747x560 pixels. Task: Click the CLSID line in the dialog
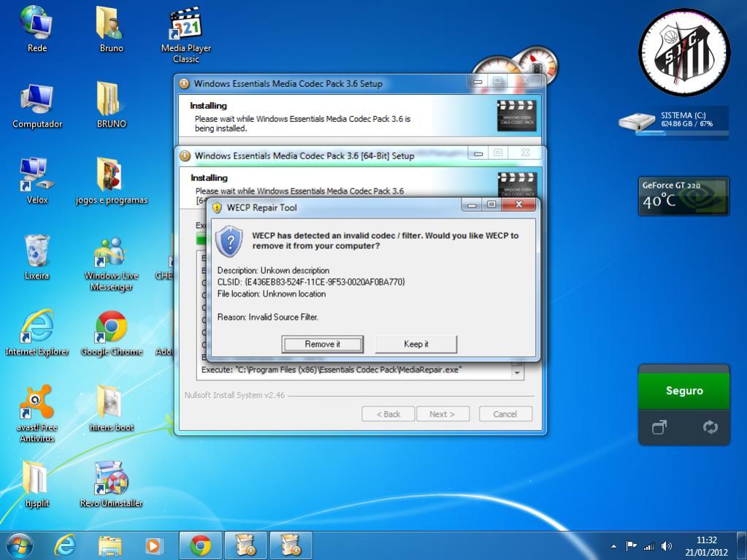(x=311, y=282)
